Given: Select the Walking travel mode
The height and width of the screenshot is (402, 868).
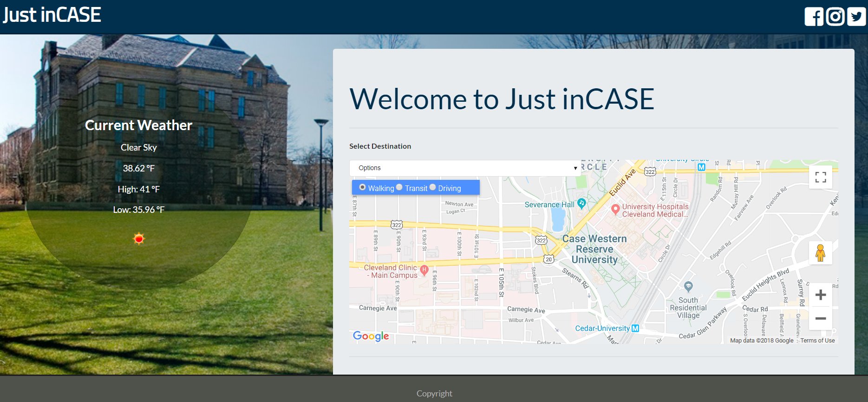Looking at the screenshot, I should point(363,187).
